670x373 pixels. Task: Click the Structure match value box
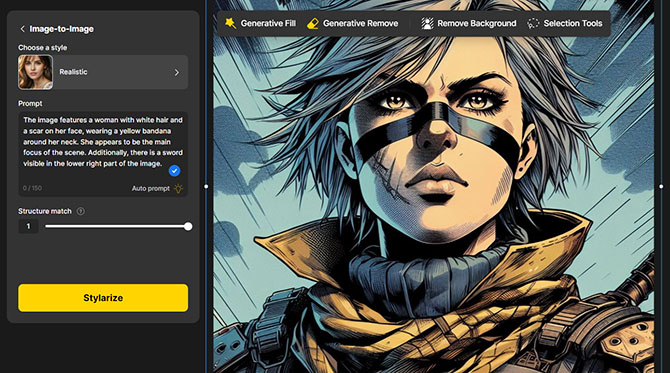pos(29,226)
